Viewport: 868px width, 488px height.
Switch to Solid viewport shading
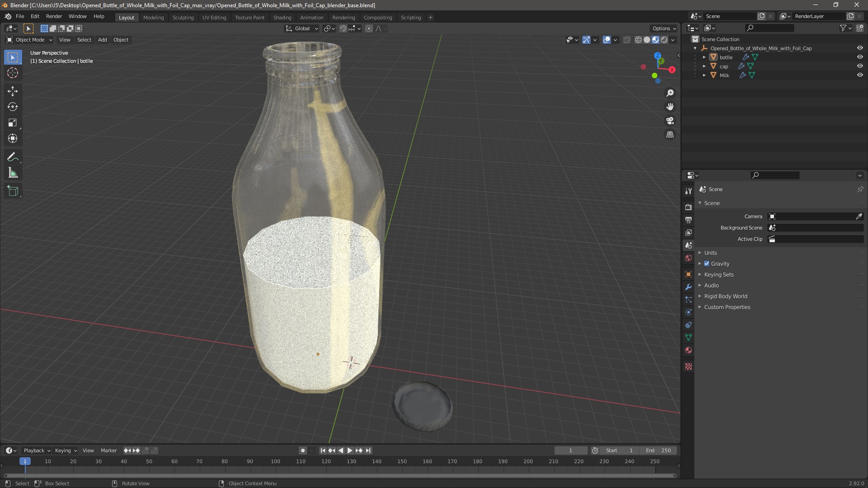[x=647, y=40]
